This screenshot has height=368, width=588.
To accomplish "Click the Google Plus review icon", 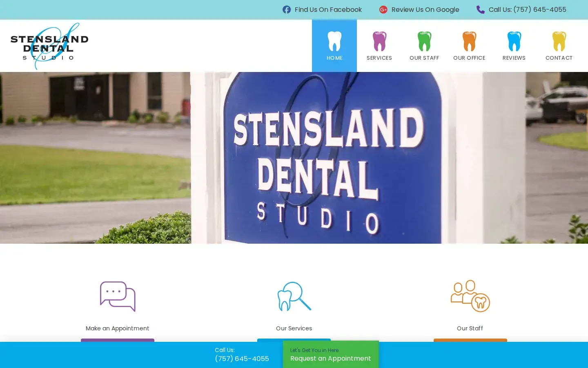I will (383, 9).
